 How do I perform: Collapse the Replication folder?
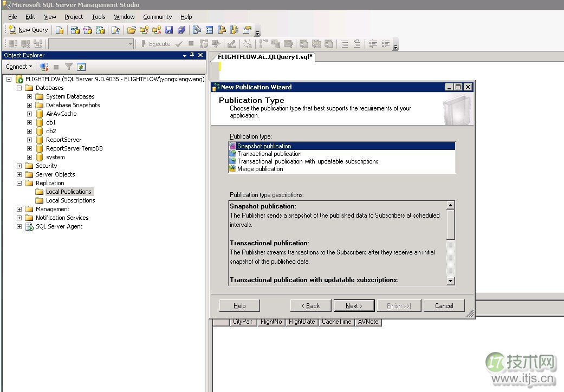(x=20, y=183)
